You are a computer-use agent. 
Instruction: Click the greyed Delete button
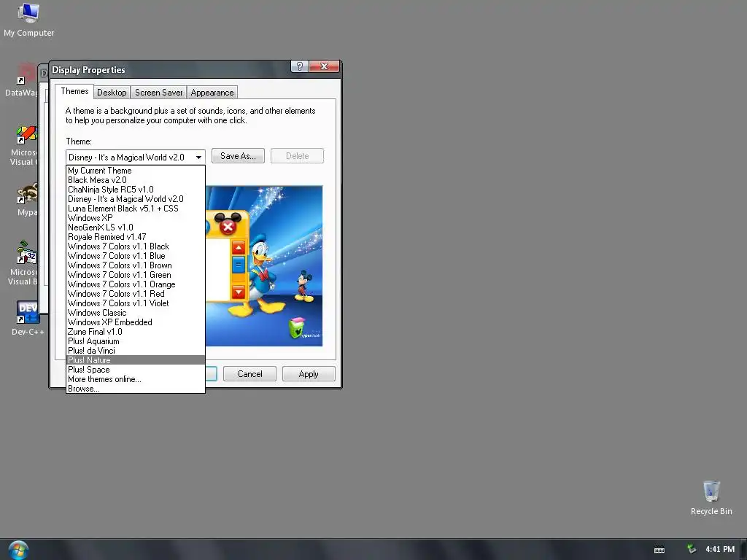298,156
